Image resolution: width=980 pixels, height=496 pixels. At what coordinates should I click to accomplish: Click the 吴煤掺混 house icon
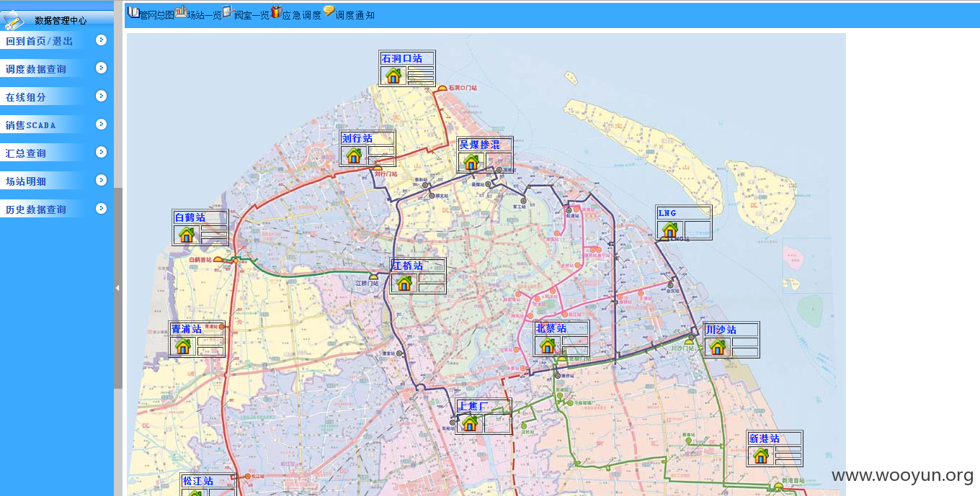(x=471, y=162)
